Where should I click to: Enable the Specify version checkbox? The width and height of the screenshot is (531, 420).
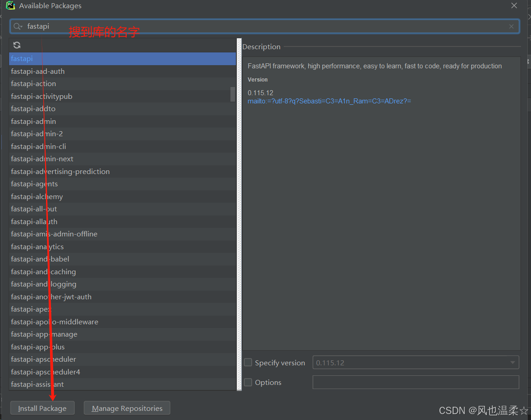point(248,363)
